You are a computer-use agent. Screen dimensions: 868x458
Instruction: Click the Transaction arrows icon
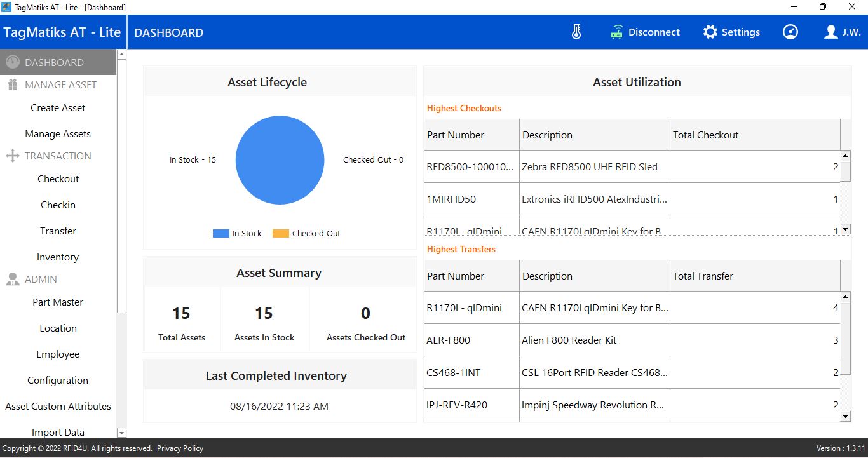[x=13, y=156]
